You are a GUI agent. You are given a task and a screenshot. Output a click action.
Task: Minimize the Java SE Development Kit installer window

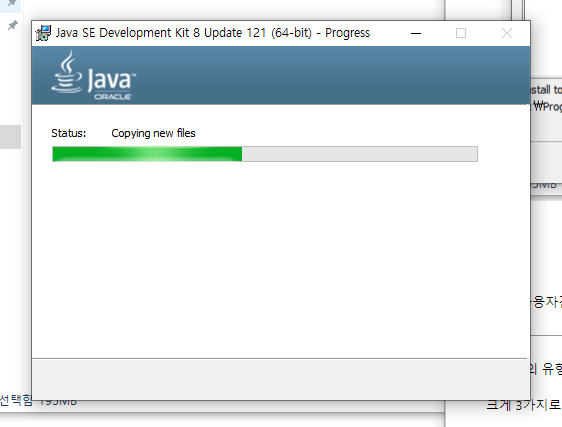(416, 33)
